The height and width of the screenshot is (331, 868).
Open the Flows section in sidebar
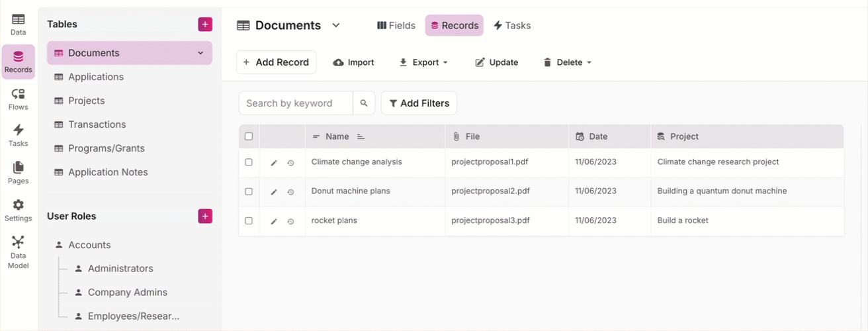click(x=18, y=99)
